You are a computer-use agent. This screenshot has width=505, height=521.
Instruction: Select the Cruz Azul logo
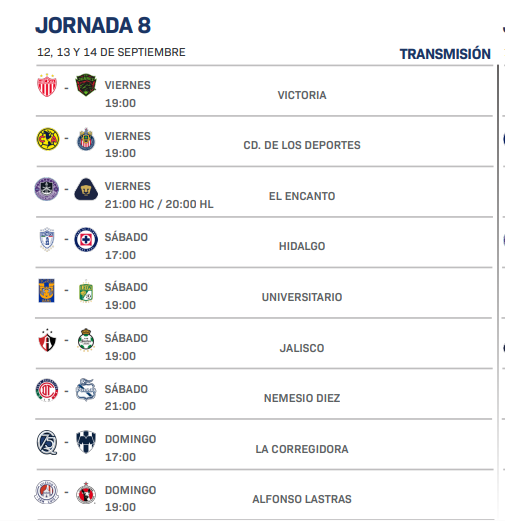tap(86, 239)
